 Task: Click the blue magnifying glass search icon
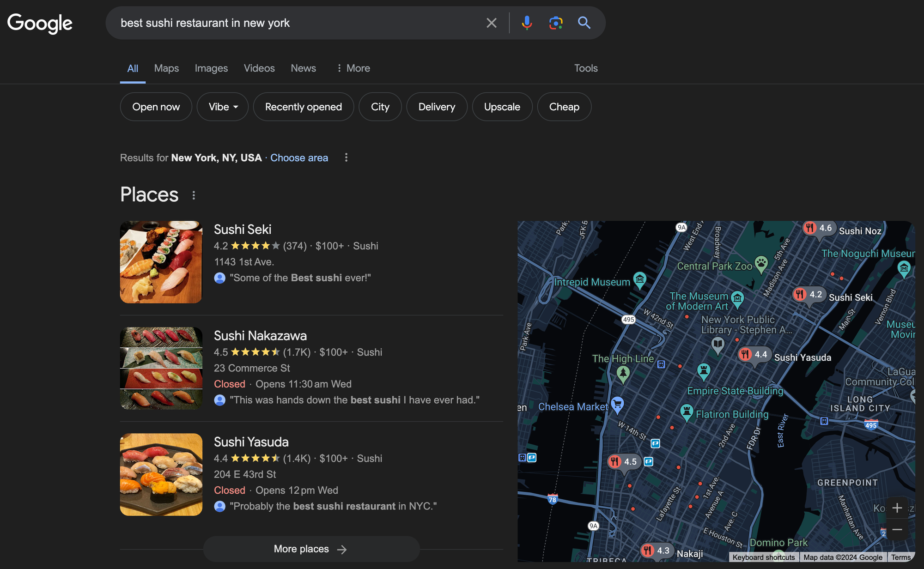click(584, 23)
